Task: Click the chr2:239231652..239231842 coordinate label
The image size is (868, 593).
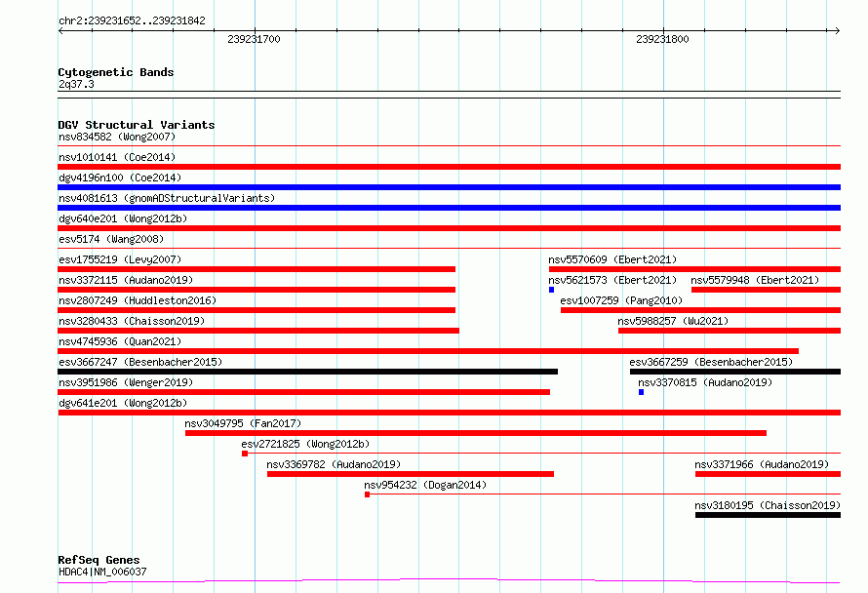Action: click(132, 20)
